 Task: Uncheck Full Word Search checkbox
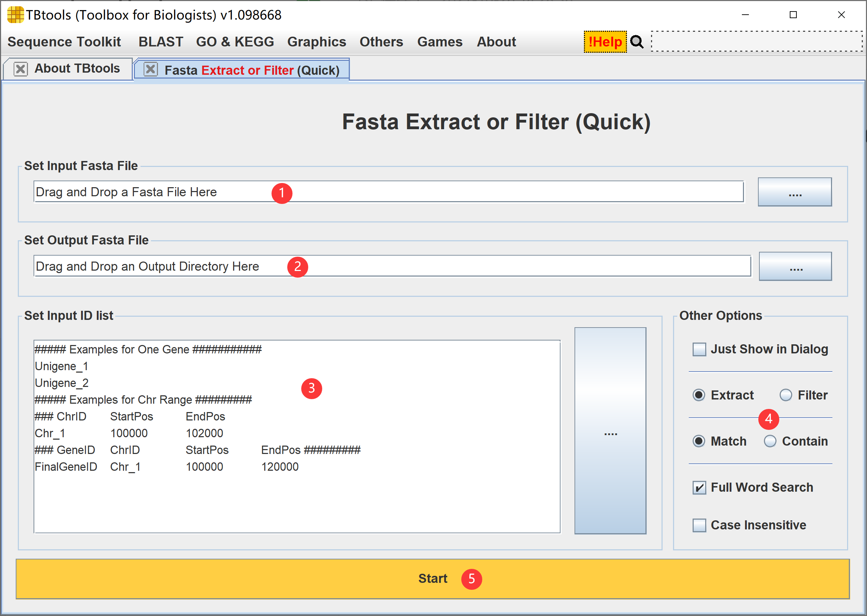tap(699, 488)
